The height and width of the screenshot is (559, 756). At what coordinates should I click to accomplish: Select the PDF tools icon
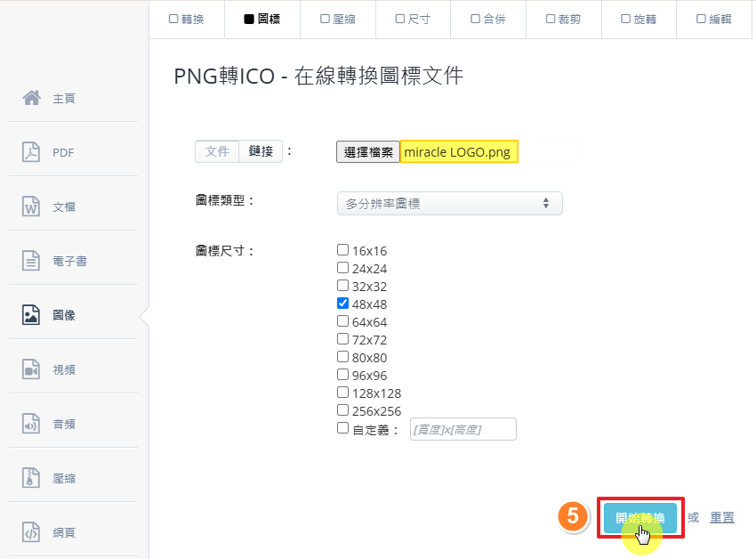(32, 152)
